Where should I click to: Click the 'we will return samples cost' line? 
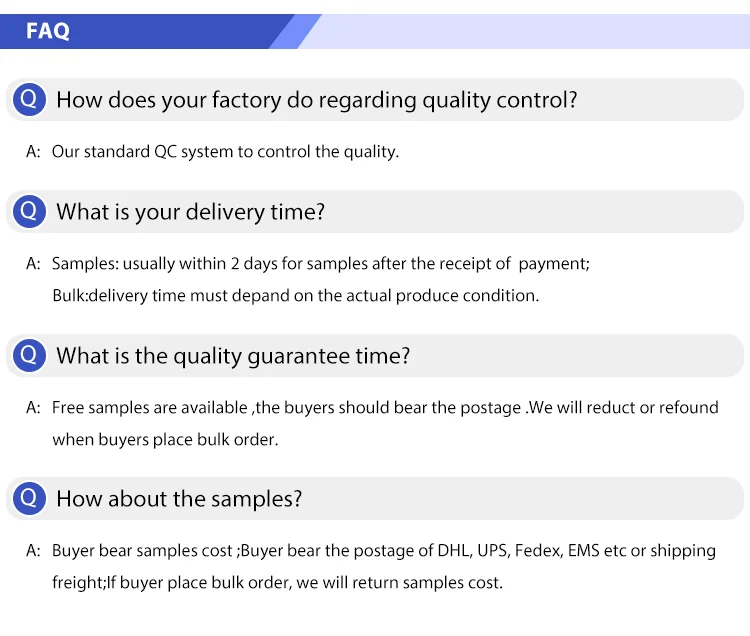click(x=277, y=583)
